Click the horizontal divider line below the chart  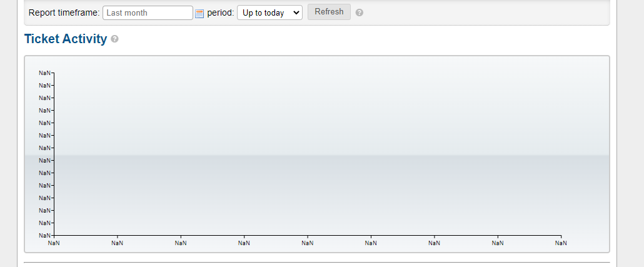316,262
